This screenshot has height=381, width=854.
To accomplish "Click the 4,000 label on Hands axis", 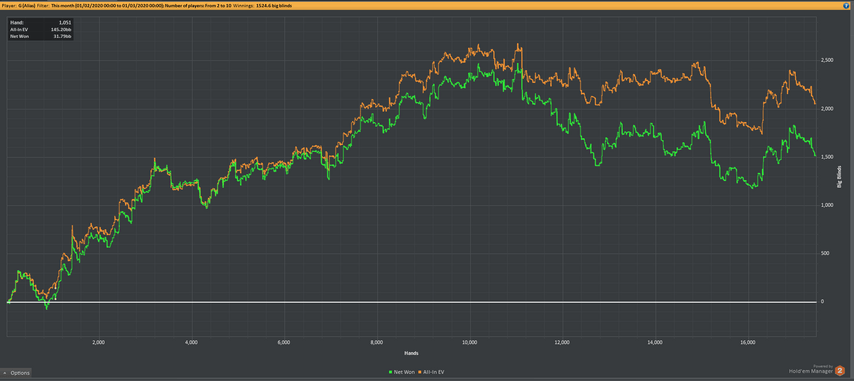I will 191,343.
